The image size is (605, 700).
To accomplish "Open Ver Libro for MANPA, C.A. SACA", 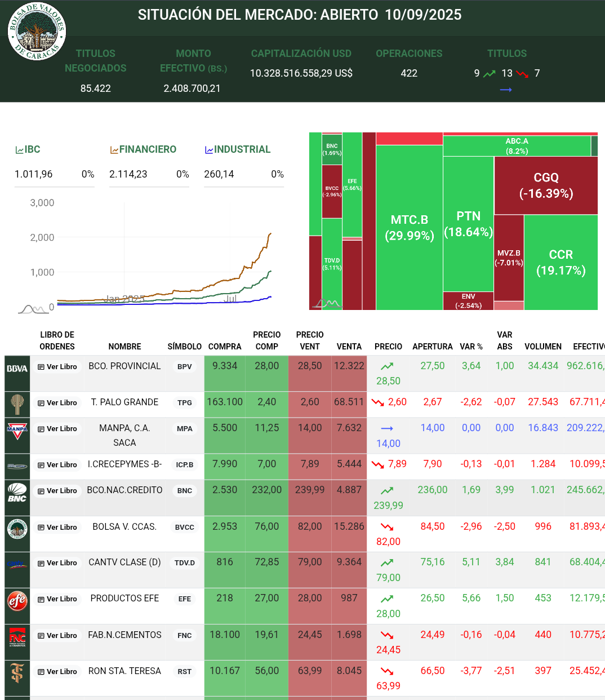I will pyautogui.click(x=57, y=429).
